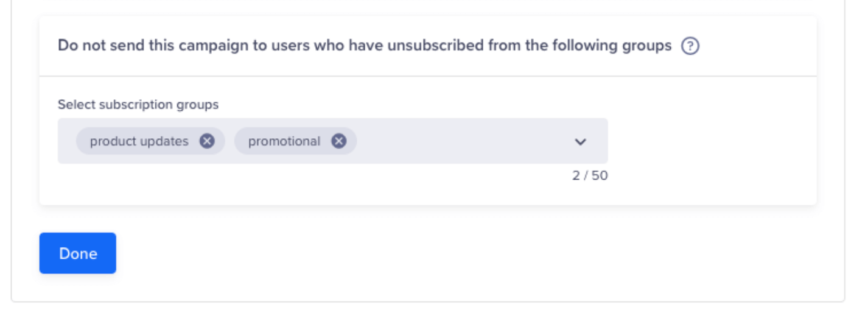Select the "product updates" chip label
Viewport: 868px width, 313px height.
(x=139, y=141)
